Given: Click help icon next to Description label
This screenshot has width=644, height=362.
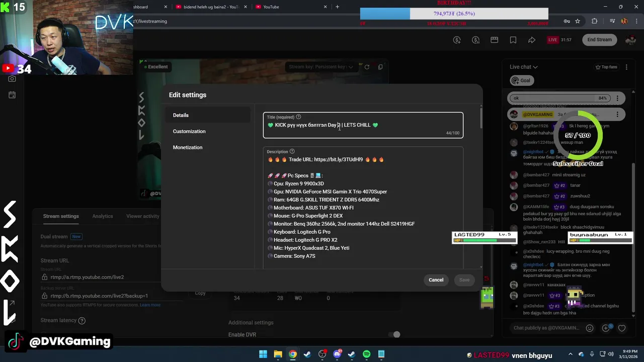Looking at the screenshot, I should (x=292, y=151).
